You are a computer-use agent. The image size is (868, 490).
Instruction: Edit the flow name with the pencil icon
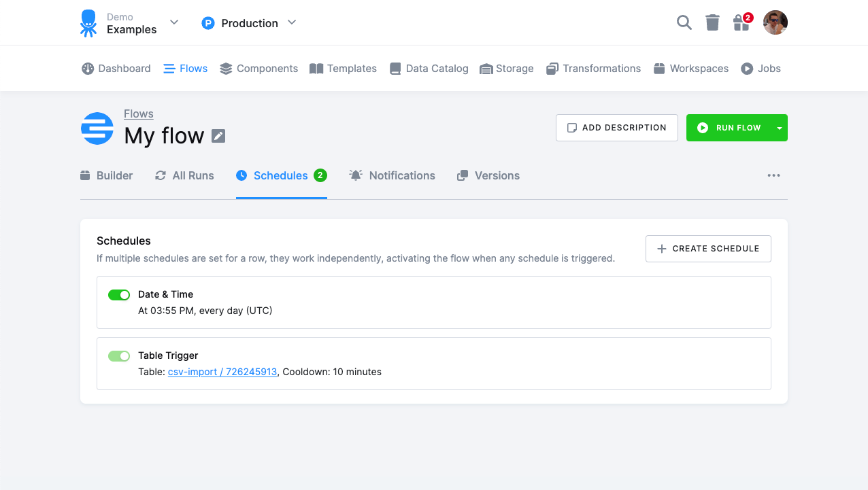(x=218, y=136)
